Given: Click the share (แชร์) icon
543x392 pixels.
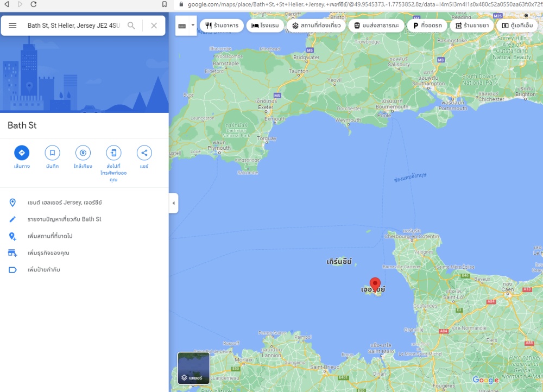Looking at the screenshot, I should [144, 153].
